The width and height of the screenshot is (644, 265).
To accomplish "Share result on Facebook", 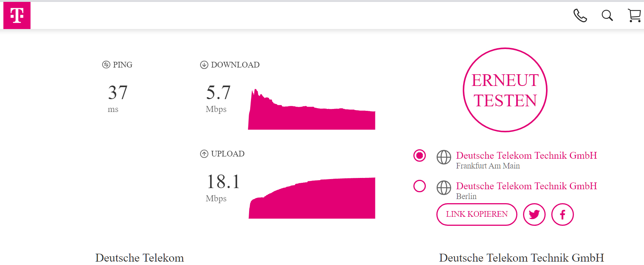I will [562, 214].
